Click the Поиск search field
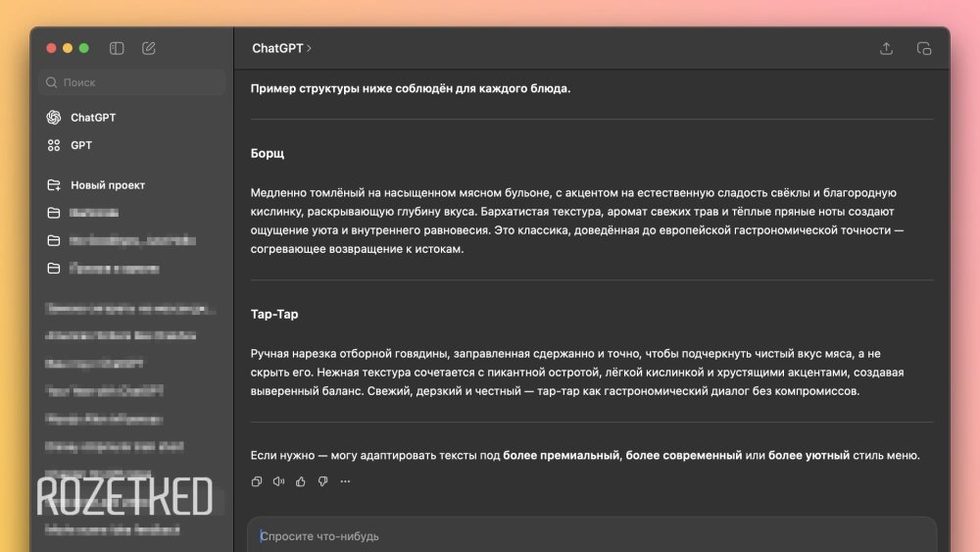The height and width of the screenshot is (552, 980). [x=132, y=82]
